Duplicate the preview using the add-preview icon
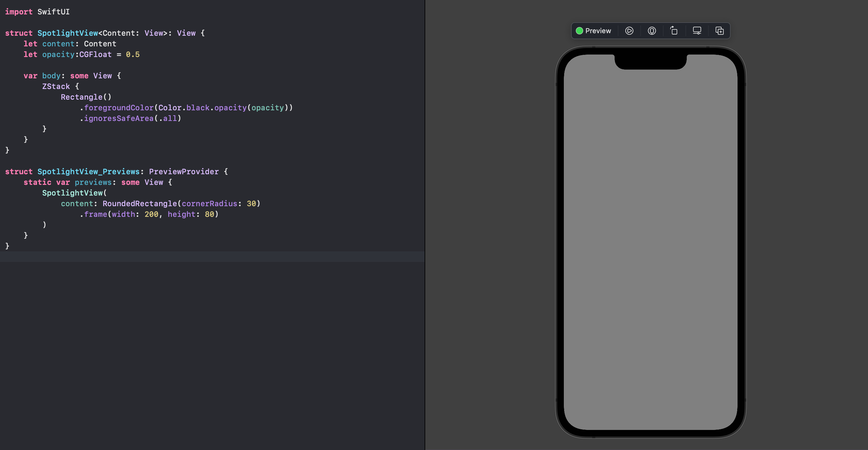The width and height of the screenshot is (868, 450). [x=719, y=31]
